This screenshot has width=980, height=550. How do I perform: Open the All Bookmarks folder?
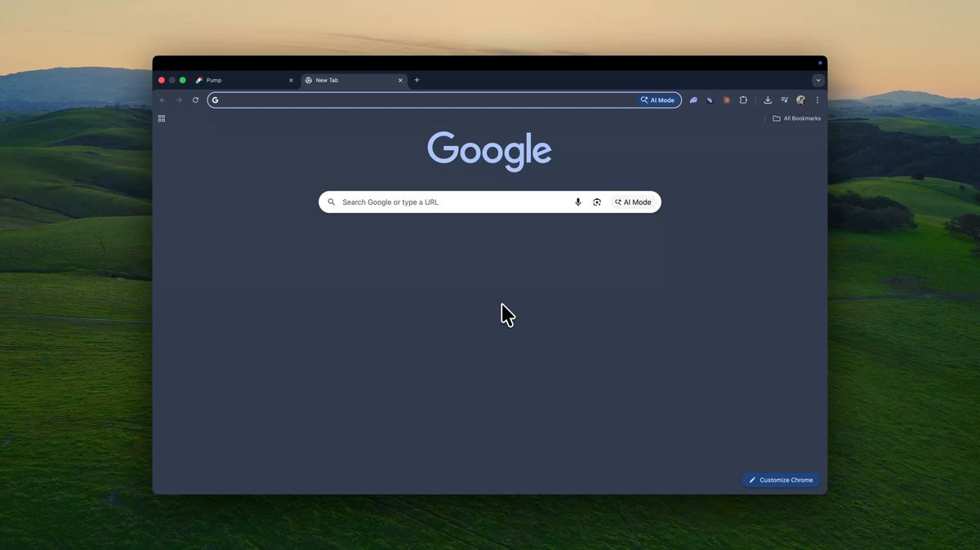(x=797, y=118)
